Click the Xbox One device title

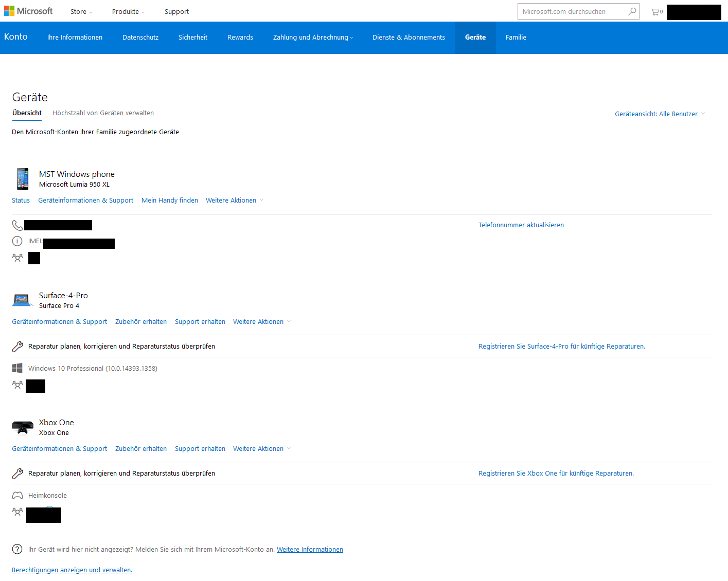57,423
